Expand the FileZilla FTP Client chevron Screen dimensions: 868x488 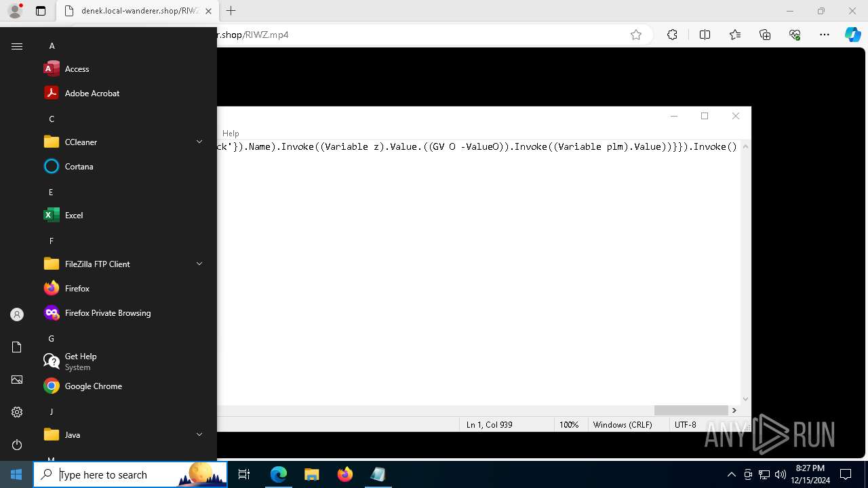pos(199,264)
